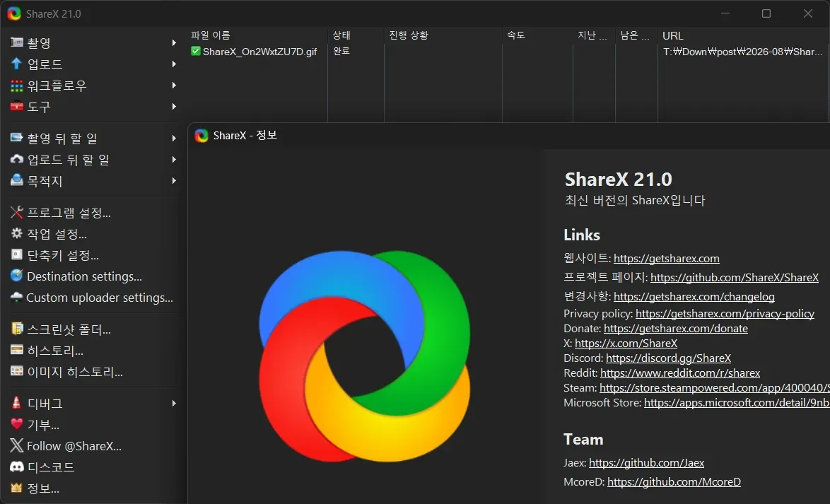
Task: Expand the 워크플로우 submenu arrow
Action: tap(174, 86)
